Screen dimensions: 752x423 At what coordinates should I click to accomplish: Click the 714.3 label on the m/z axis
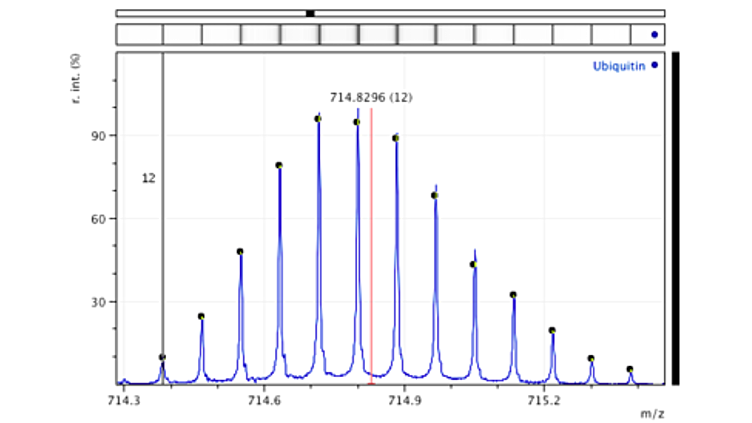[x=124, y=400]
